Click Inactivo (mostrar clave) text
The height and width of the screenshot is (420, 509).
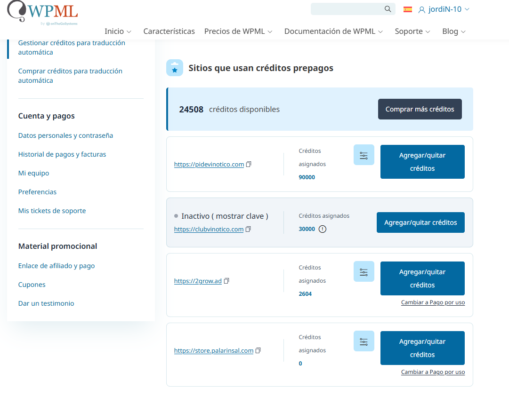click(225, 216)
